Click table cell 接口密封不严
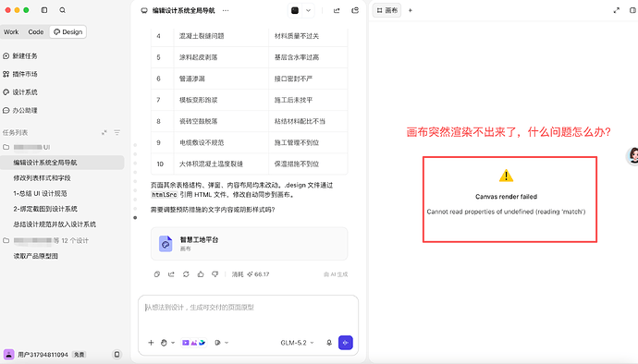 click(293, 79)
